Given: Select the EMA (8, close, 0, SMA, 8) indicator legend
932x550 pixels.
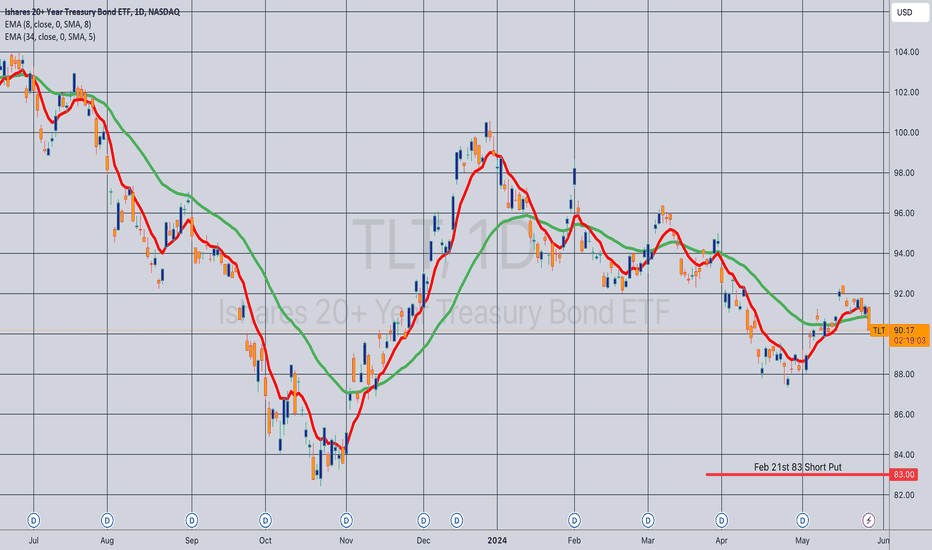Looking at the screenshot, I should (x=48, y=24).
